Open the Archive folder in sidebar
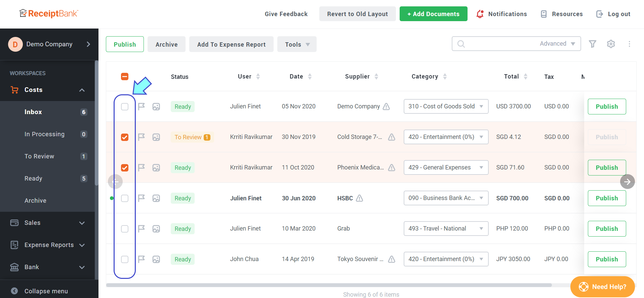Image resolution: width=644 pixels, height=298 pixels. click(x=47, y=201)
